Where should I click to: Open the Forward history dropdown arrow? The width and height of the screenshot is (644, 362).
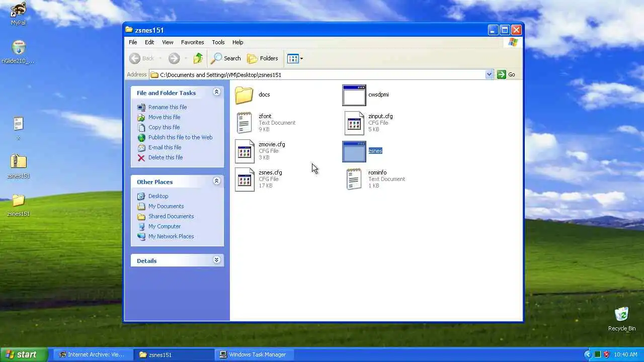pyautogui.click(x=186, y=58)
